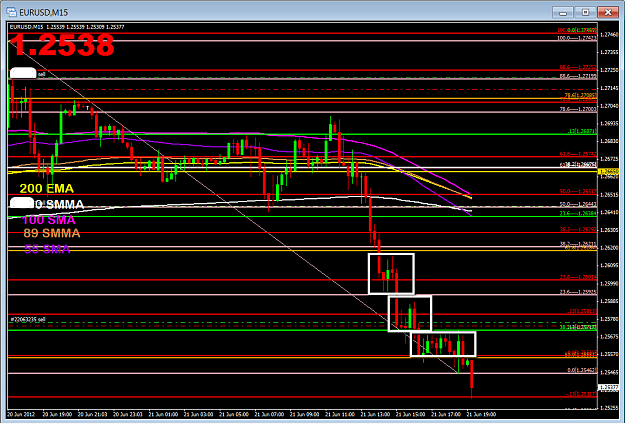The height and width of the screenshot is (424, 625).
Task: Click the 1.26200 price axis value
Action: click(x=609, y=248)
